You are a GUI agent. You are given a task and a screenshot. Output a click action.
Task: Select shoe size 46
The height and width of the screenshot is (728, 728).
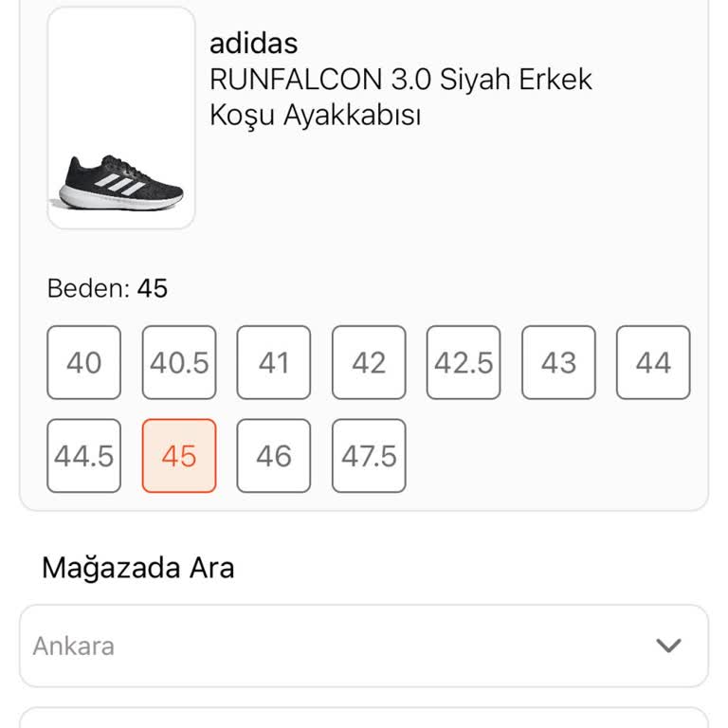pyautogui.click(x=274, y=456)
